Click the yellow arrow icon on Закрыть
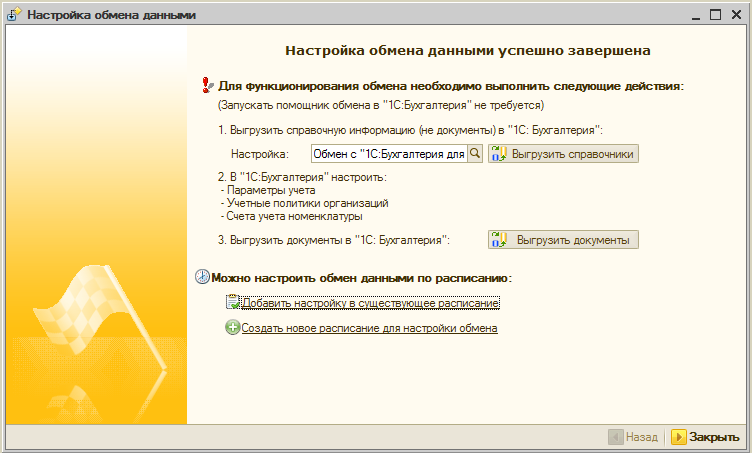The image size is (752, 453). pos(678,438)
